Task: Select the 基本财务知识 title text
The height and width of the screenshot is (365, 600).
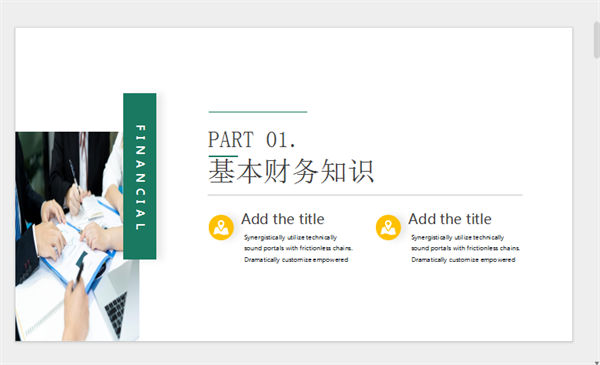Action: pyautogui.click(x=291, y=171)
